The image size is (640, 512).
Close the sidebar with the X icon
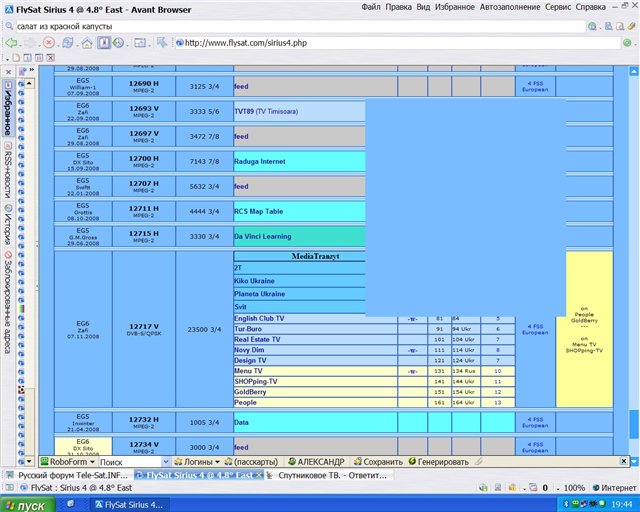pos(8,72)
